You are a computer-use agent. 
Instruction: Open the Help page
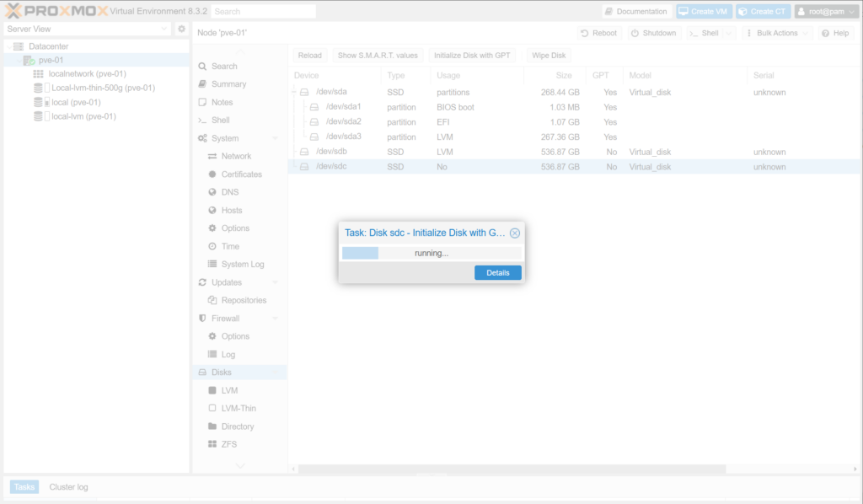tap(835, 33)
